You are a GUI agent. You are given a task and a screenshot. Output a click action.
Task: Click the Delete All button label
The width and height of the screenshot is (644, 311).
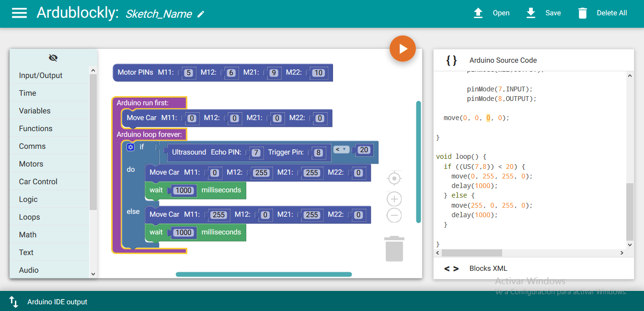click(612, 13)
